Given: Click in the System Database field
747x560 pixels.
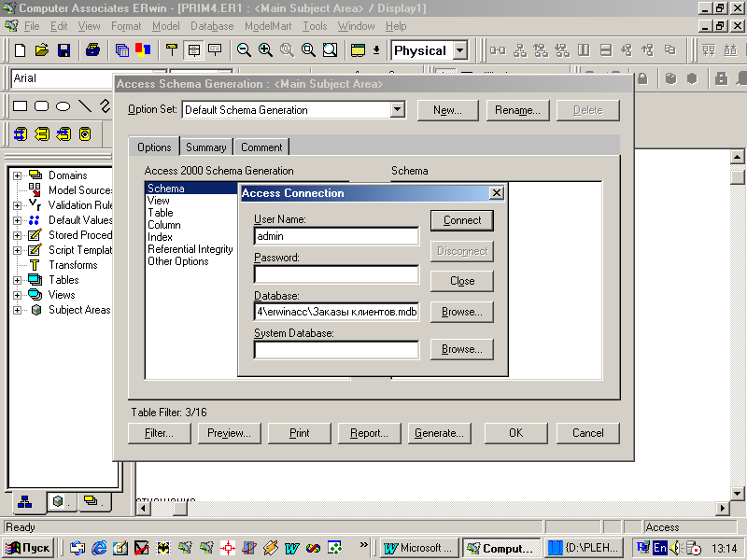Looking at the screenshot, I should click(x=336, y=349).
